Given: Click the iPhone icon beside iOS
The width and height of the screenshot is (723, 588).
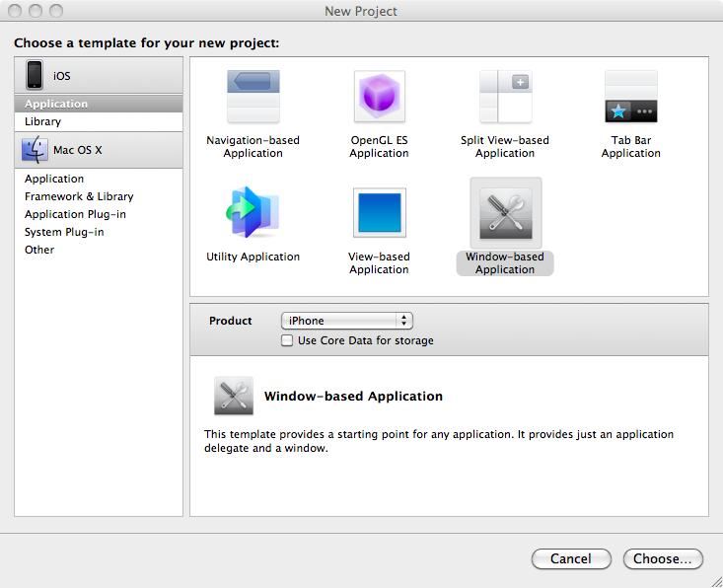Looking at the screenshot, I should 36,75.
